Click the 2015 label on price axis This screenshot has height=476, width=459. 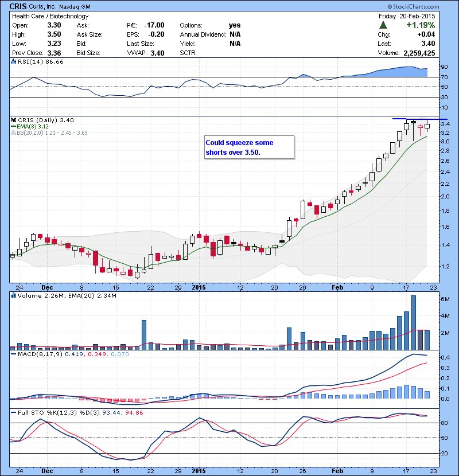tap(199, 287)
